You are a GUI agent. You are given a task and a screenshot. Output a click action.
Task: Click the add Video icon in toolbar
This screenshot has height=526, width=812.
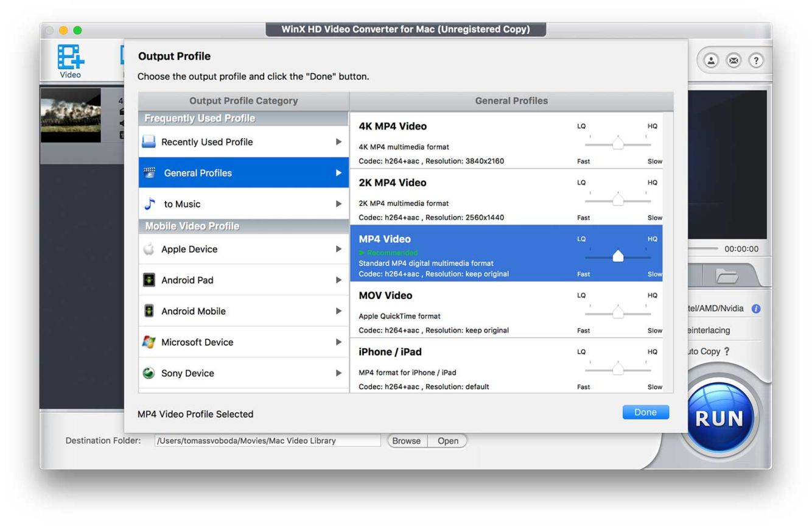coord(70,58)
